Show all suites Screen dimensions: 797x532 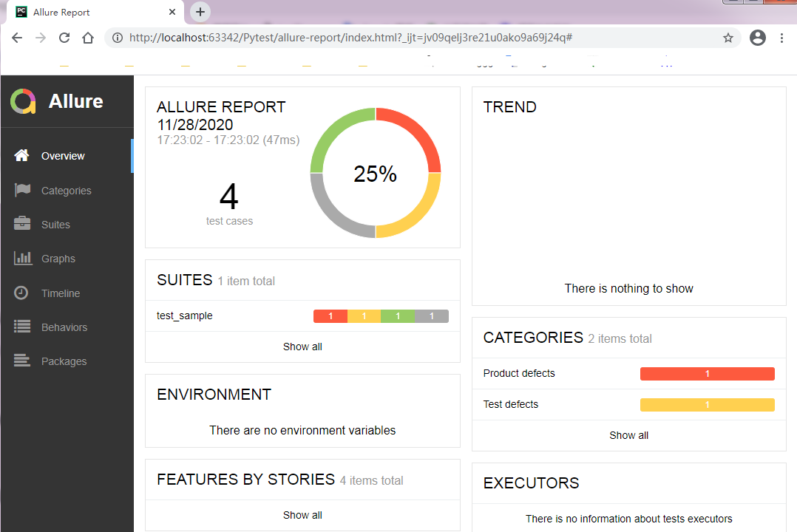(x=302, y=347)
